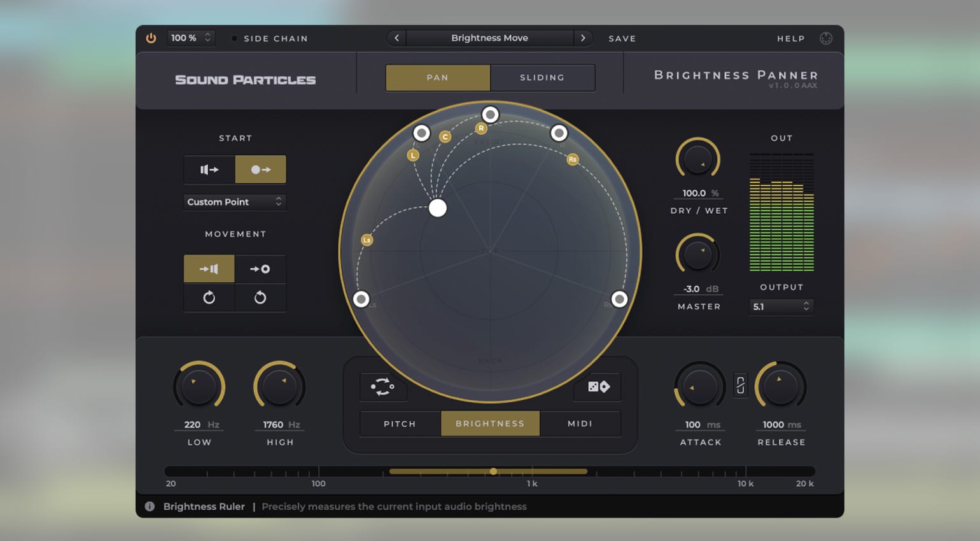Select clockwise rotation movement icon

(x=209, y=298)
